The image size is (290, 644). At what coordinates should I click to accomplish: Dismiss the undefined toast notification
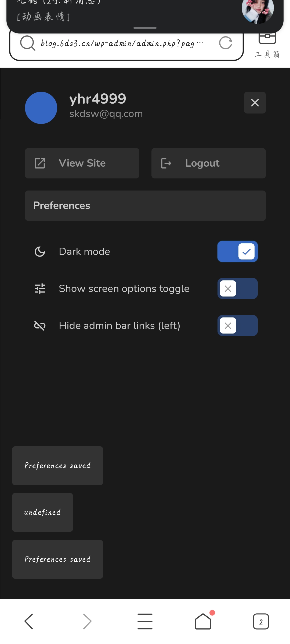tap(42, 512)
